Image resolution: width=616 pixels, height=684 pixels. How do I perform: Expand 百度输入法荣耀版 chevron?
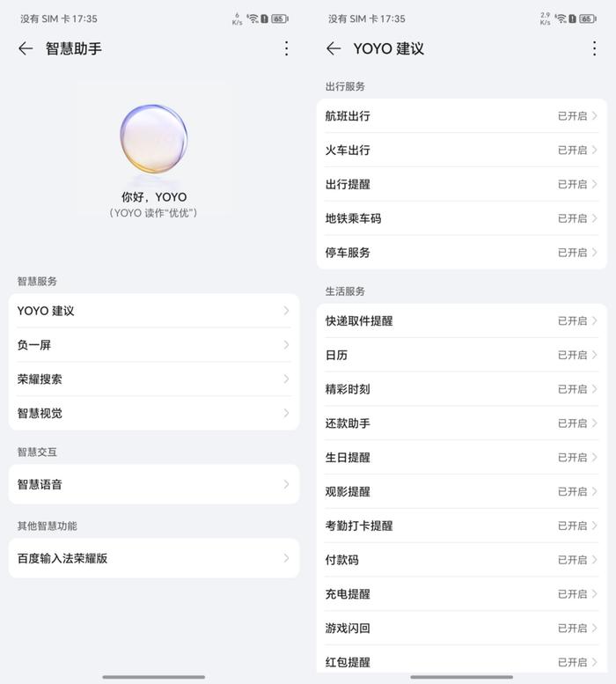286,558
